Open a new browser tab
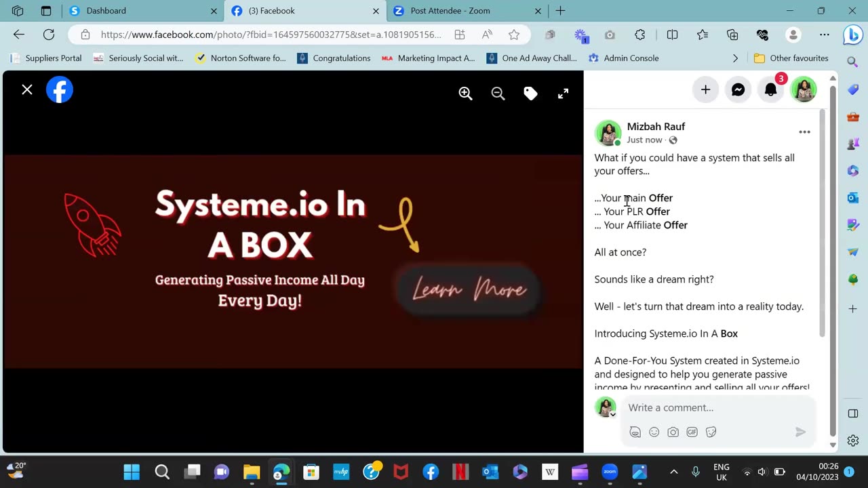868x488 pixels. 560,11
